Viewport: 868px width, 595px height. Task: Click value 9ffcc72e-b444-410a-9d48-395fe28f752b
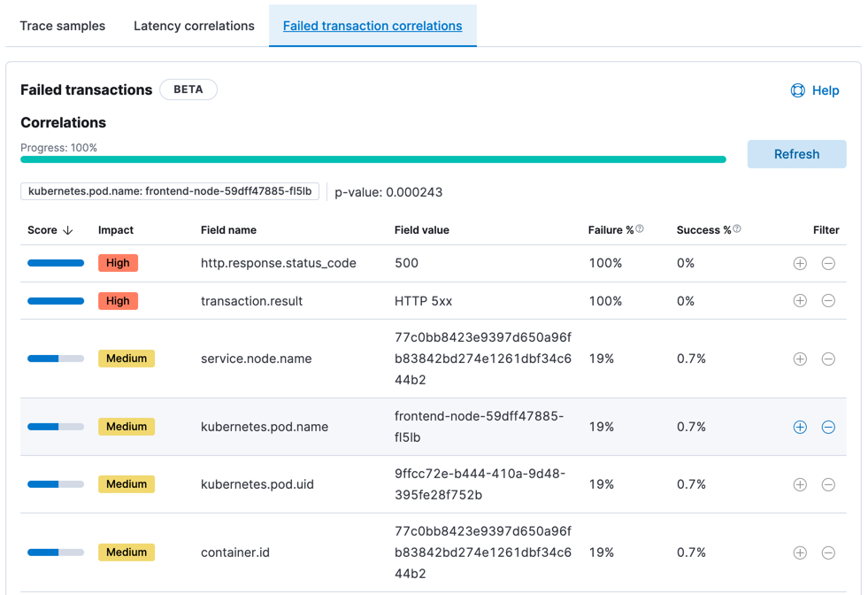coord(480,484)
